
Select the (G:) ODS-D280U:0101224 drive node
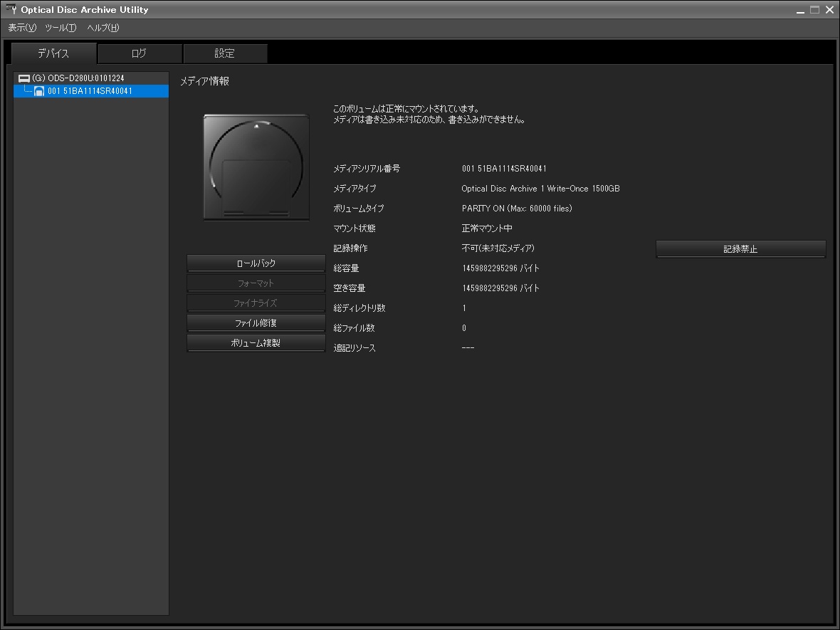(x=78, y=78)
